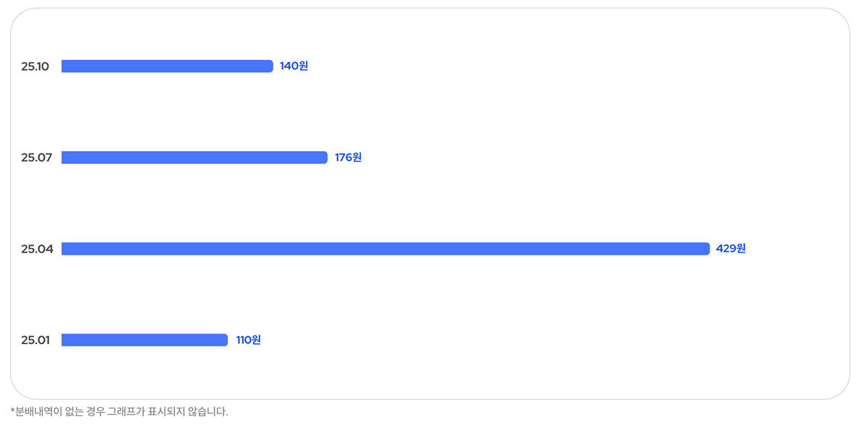
Task: Click the 25.04 date label
Action: [x=36, y=249]
